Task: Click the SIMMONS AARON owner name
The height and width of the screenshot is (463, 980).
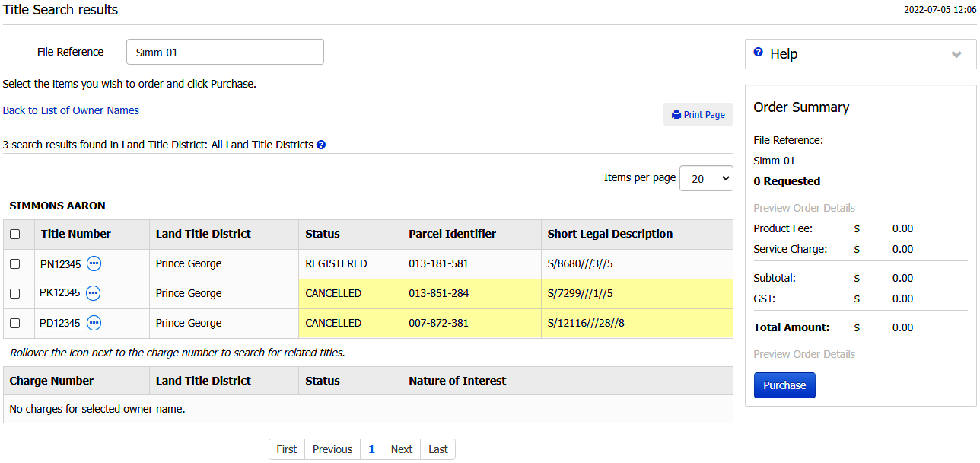Action: [57, 206]
